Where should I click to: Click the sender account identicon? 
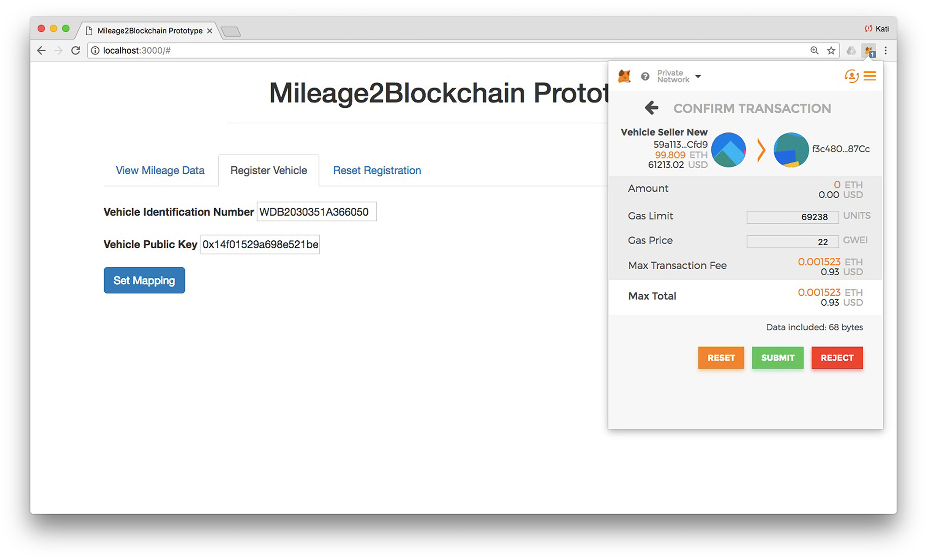tap(728, 150)
